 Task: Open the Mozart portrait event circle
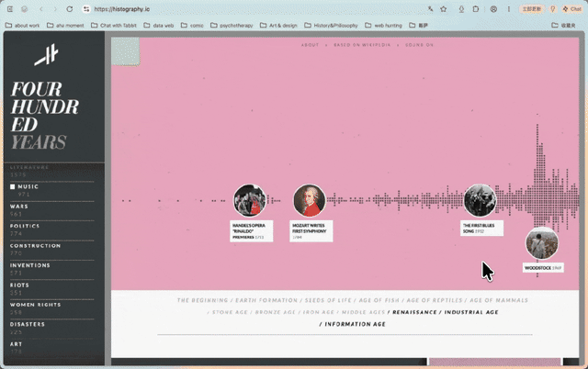point(310,200)
